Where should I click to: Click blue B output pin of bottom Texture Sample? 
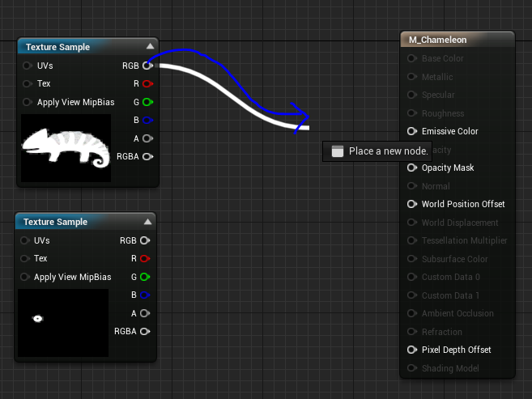tap(145, 295)
